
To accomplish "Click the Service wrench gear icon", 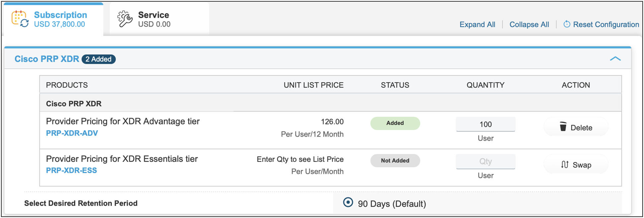I will [125, 19].
